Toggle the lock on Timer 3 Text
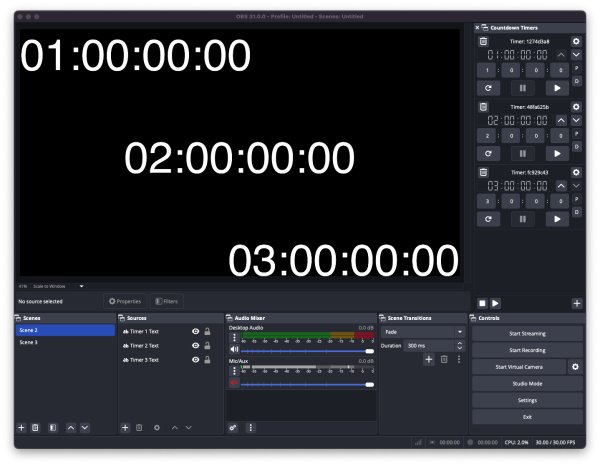Image resolution: width=600 pixels, height=466 pixels. point(208,359)
